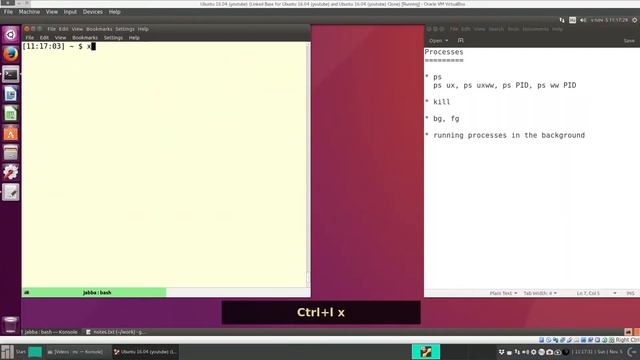Open the network indicator in Ubuntu top panel
Image resolution: width=640 pixels, height=360 pixels.
point(562,20)
